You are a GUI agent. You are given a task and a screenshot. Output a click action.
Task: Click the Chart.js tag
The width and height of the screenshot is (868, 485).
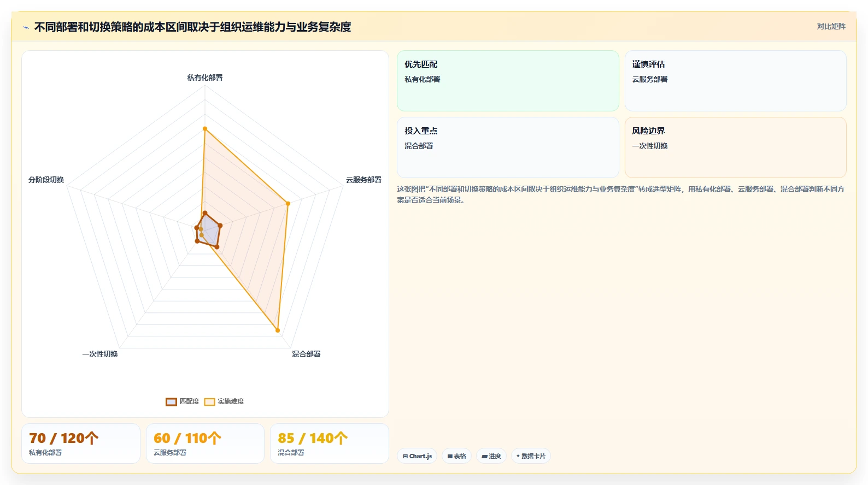[417, 456]
